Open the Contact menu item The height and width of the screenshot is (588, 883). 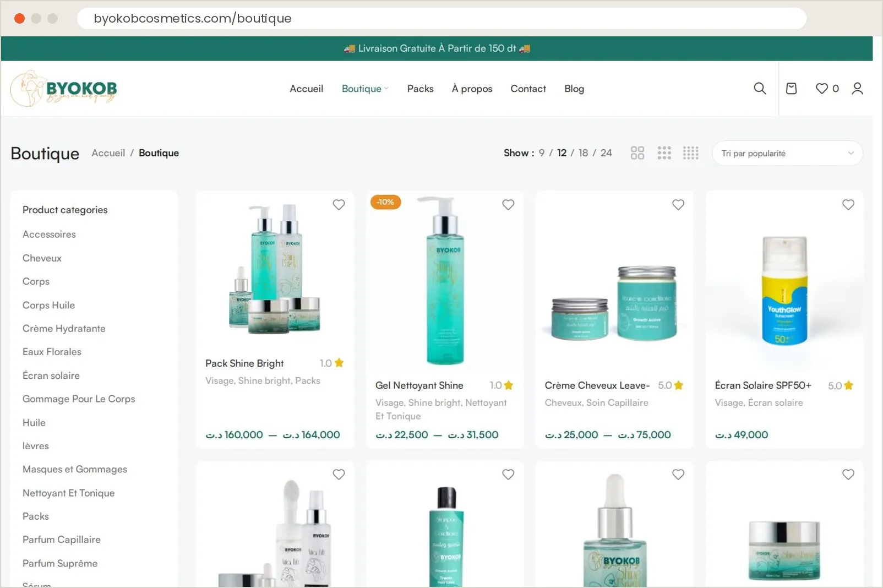tap(528, 89)
